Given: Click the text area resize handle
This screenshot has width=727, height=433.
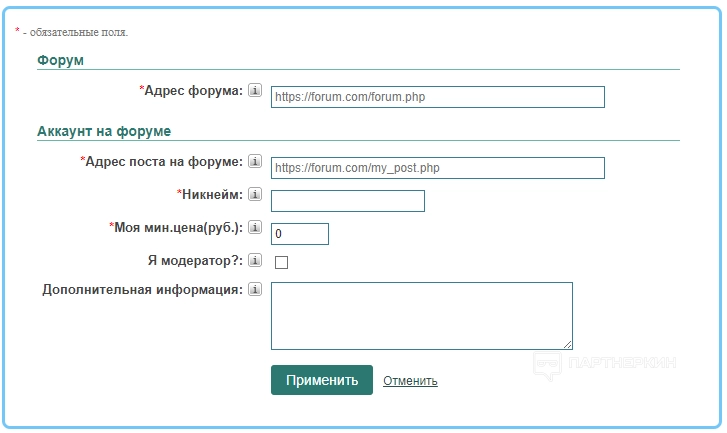Looking at the screenshot, I should tap(567, 343).
